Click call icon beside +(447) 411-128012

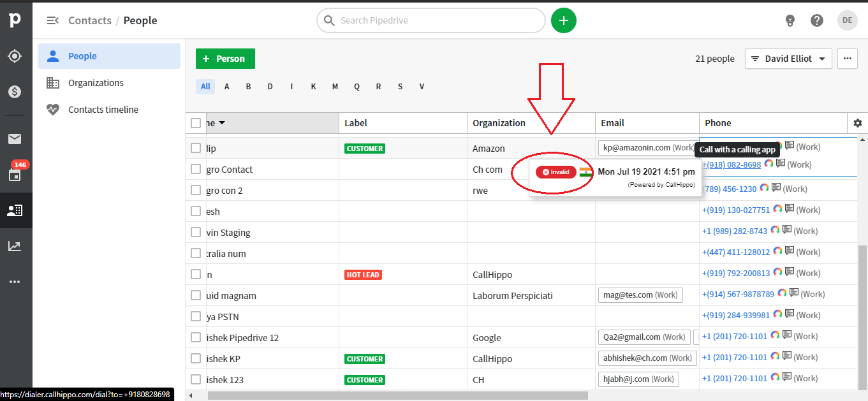(x=777, y=251)
